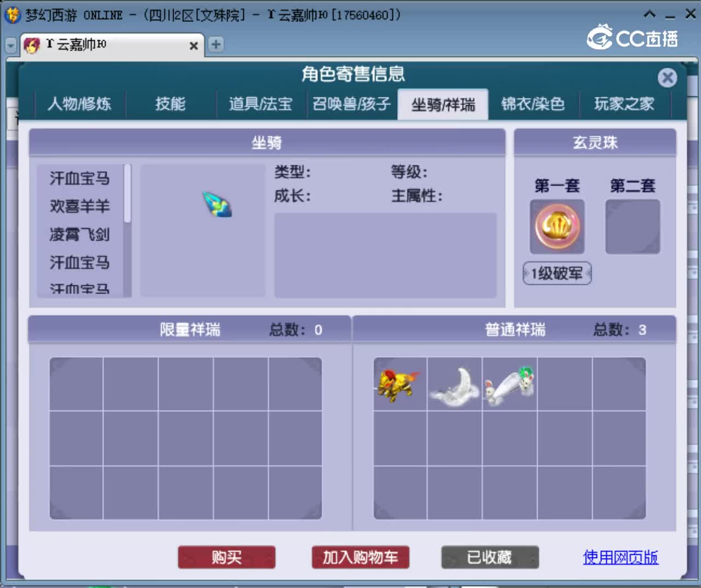This screenshot has height=588, width=701.
Task: Select the 坐骑/祥瑞 tab
Action: (x=443, y=104)
